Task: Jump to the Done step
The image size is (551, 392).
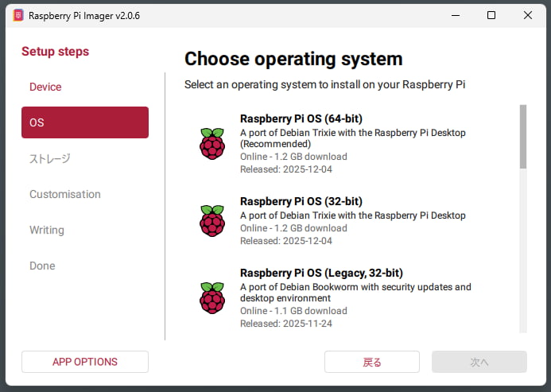Action: pyautogui.click(x=42, y=266)
